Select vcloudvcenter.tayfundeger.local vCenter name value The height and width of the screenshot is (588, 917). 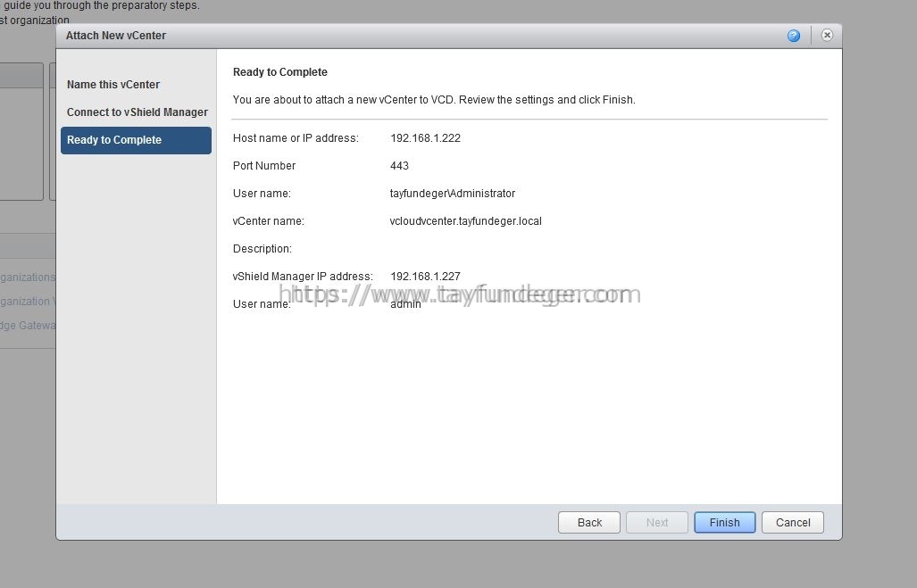[465, 221]
